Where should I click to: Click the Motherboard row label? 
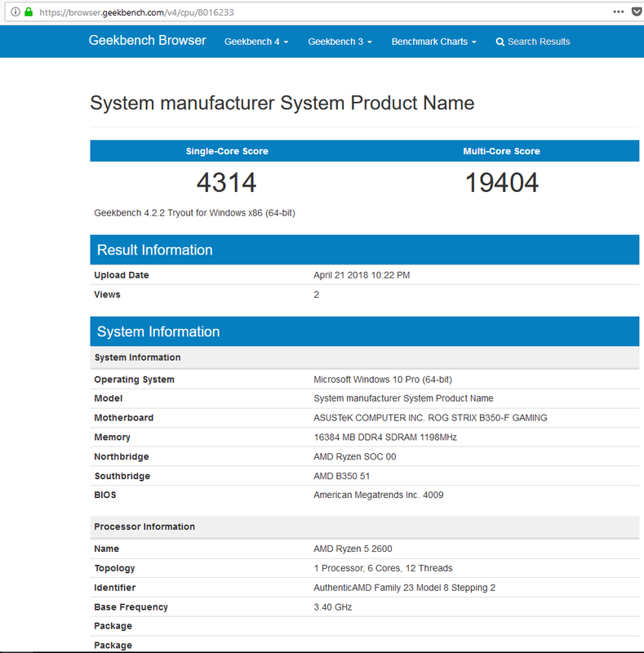[124, 418]
